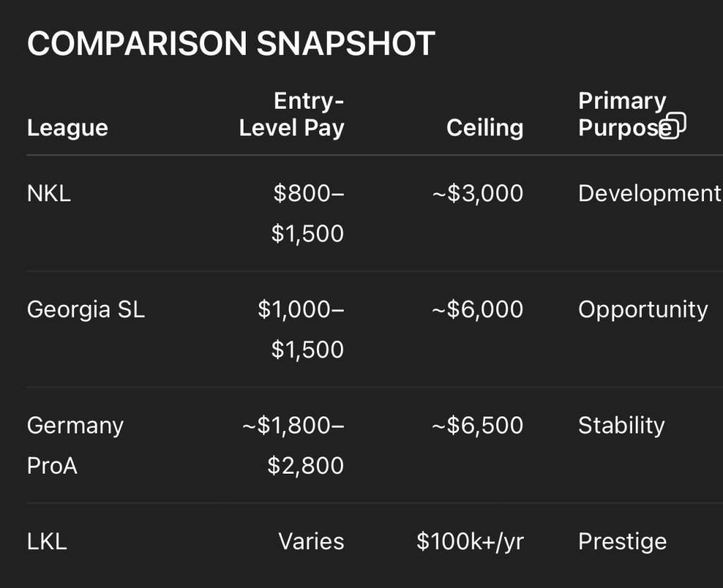Viewport: 723px width, 588px height.
Task: Click the Stability purpose cell
Action: point(621,425)
